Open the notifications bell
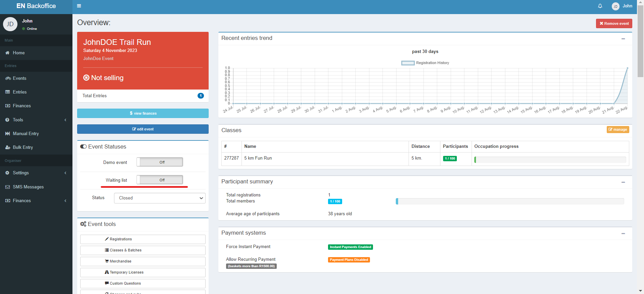This screenshot has width=644, height=294. point(600,6)
